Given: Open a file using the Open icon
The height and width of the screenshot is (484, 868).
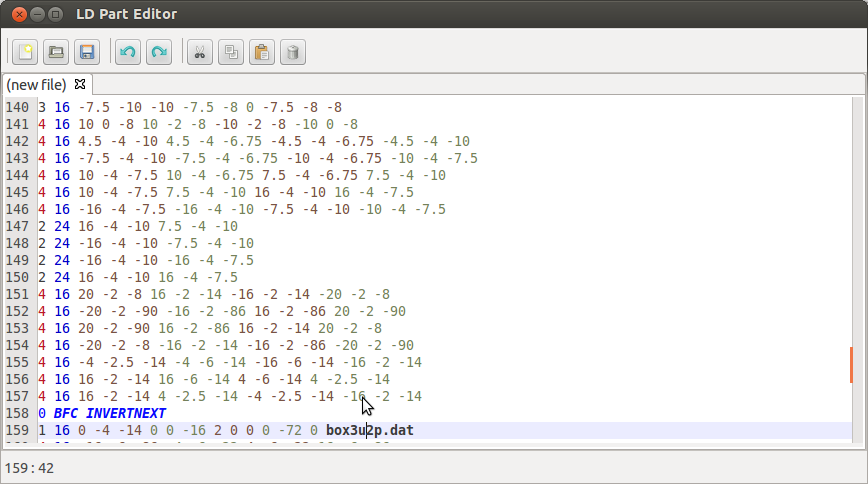Looking at the screenshot, I should [56, 52].
